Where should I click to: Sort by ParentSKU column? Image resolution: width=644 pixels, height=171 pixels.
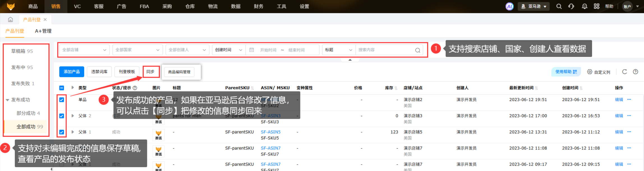point(252,88)
